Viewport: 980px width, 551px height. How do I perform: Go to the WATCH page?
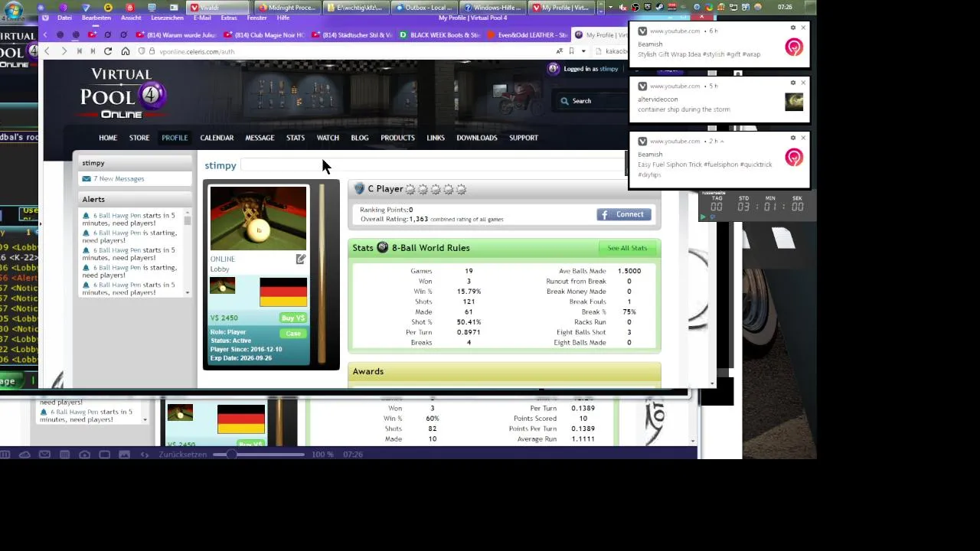point(328,138)
